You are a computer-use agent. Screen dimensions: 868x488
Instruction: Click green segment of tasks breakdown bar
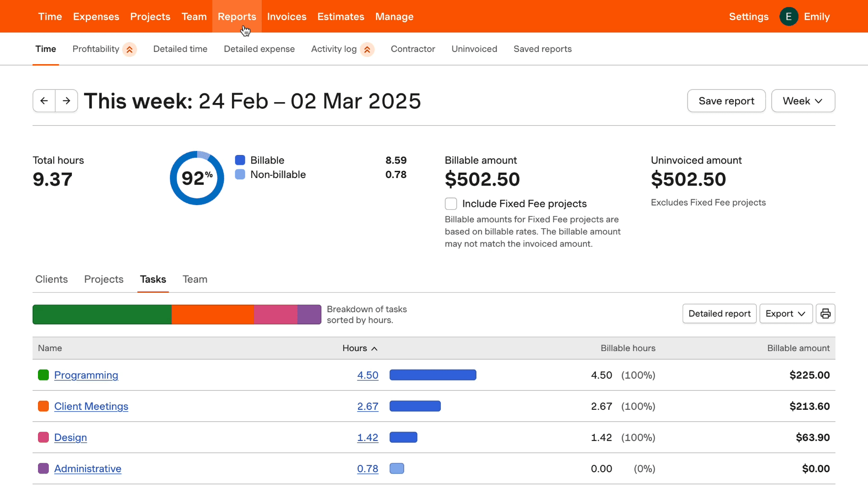pos(102,314)
